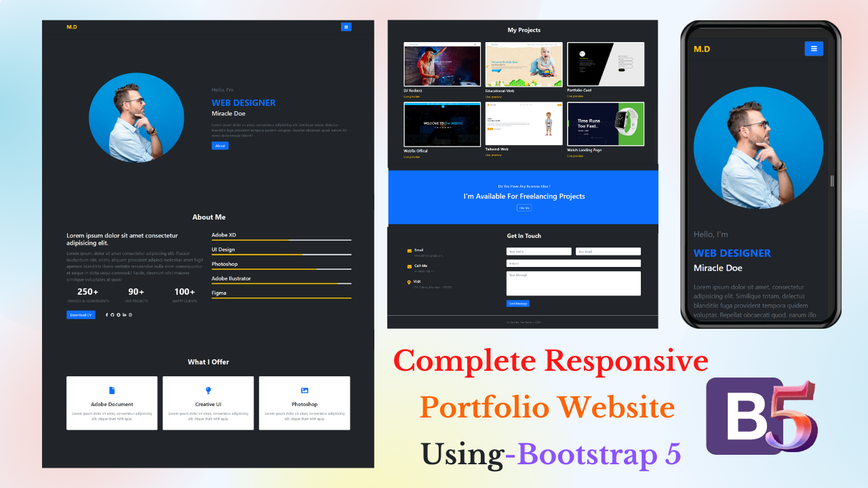868x488 pixels.
Task: Click the Your Name input field
Action: (538, 251)
